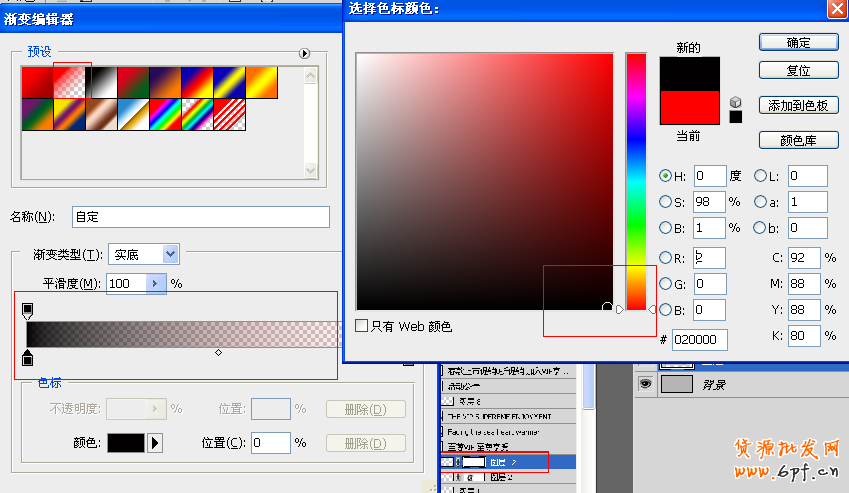Expand the smoothness percentage slider arrow
Image resolution: width=849 pixels, height=493 pixels.
(x=155, y=284)
